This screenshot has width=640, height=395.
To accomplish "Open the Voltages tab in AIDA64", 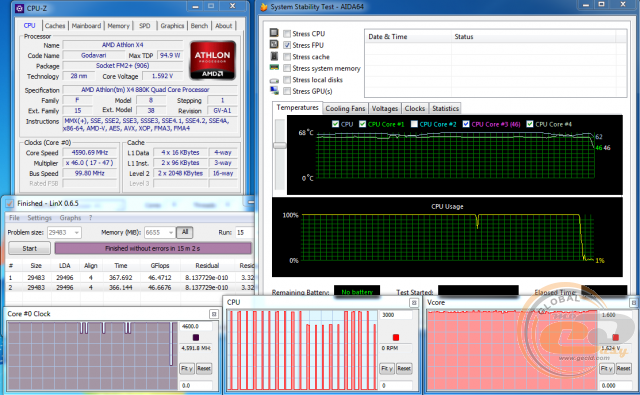I will [384, 109].
